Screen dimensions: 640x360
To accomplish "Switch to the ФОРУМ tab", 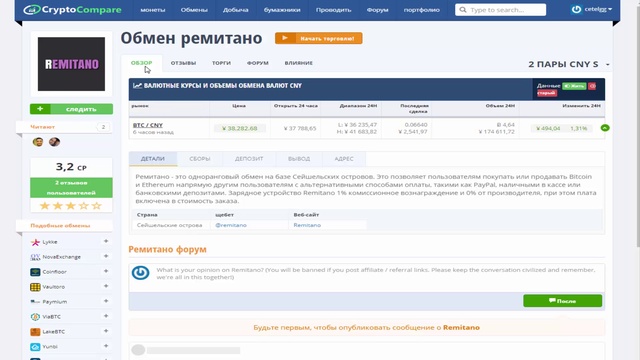I will pyautogui.click(x=258, y=63).
